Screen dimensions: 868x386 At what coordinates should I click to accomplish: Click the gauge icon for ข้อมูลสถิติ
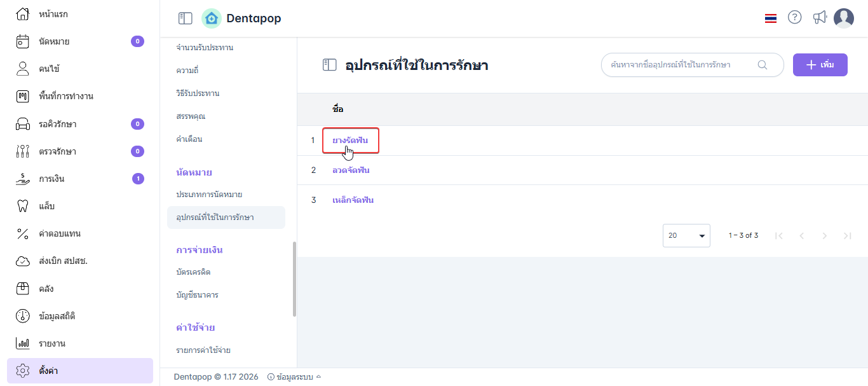22,316
